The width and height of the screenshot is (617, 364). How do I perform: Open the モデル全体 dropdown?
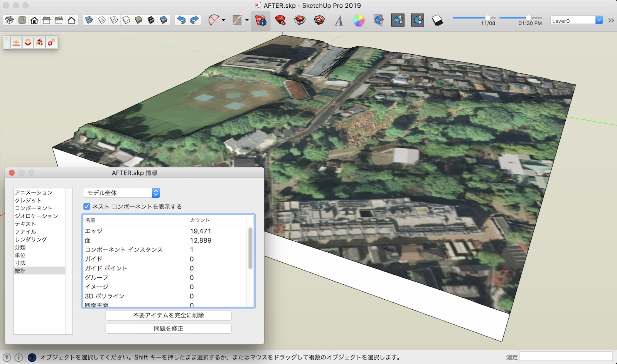[x=121, y=193]
